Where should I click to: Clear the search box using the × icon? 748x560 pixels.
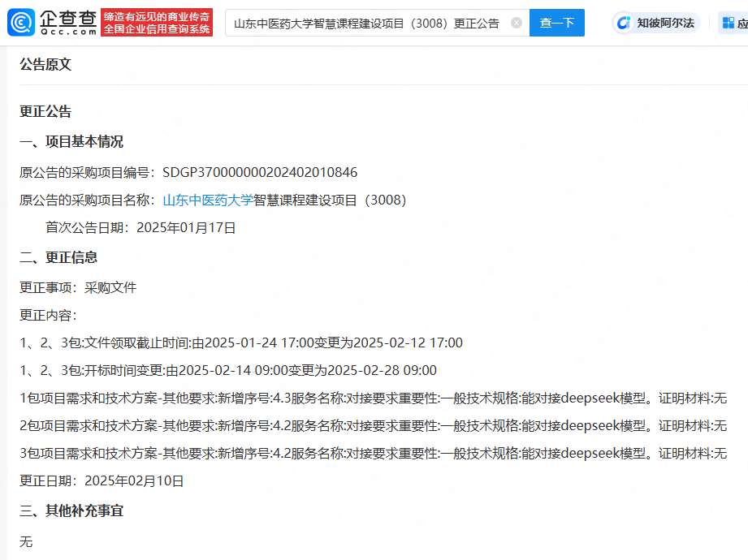pos(515,23)
